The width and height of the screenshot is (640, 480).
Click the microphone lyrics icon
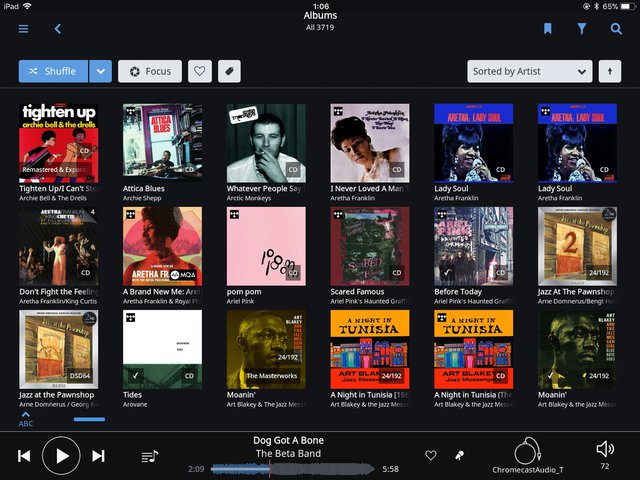459,456
